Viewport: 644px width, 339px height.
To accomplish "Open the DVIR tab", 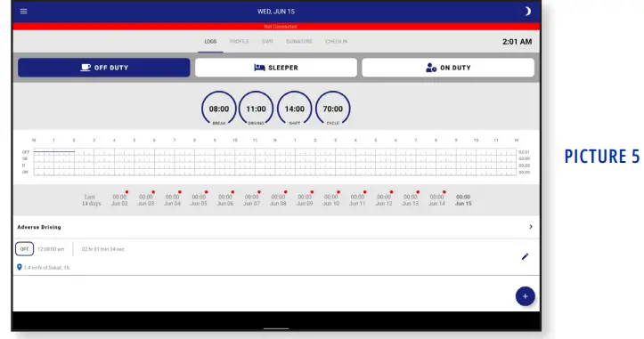I will point(267,42).
